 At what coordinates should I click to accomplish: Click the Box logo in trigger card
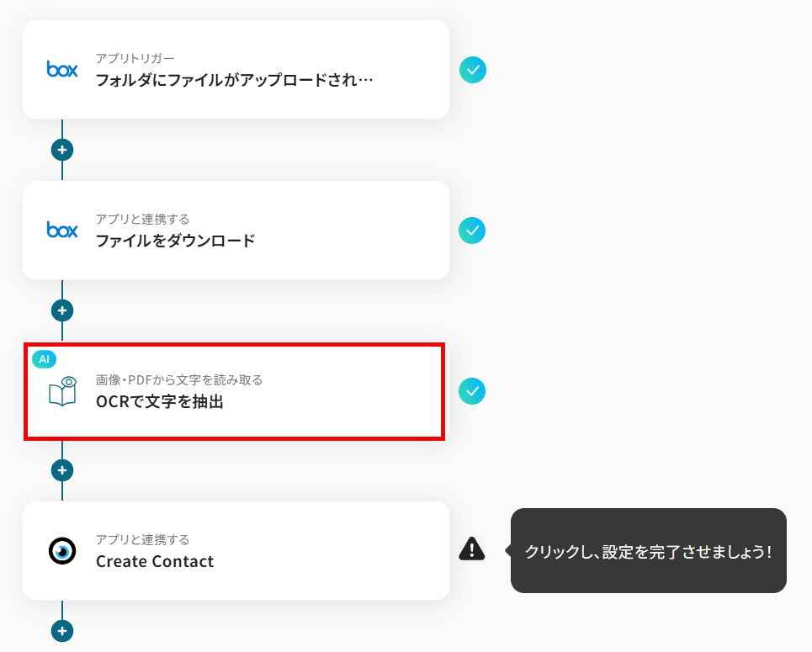click(x=62, y=69)
